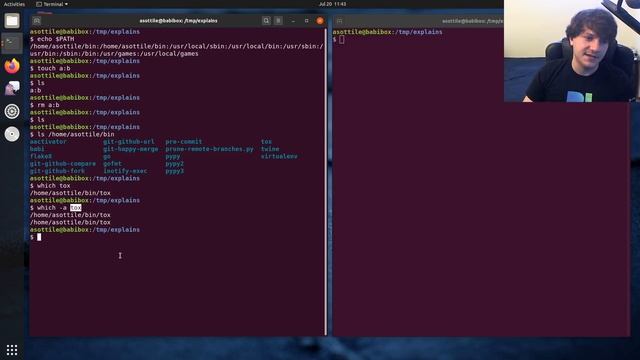Click 'pre-commit' in the listing
This screenshot has width=640, height=360.
(x=184, y=142)
